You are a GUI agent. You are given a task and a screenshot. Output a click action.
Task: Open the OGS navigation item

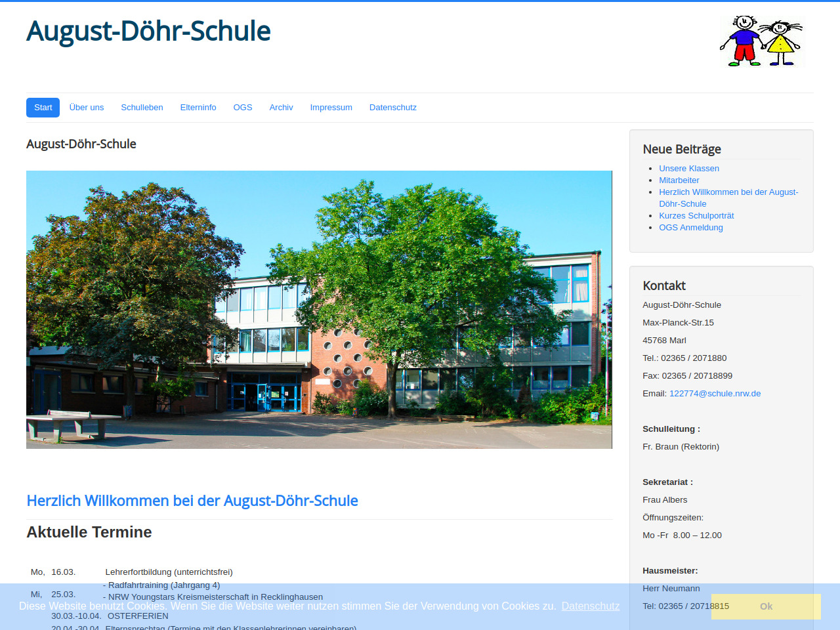243,108
